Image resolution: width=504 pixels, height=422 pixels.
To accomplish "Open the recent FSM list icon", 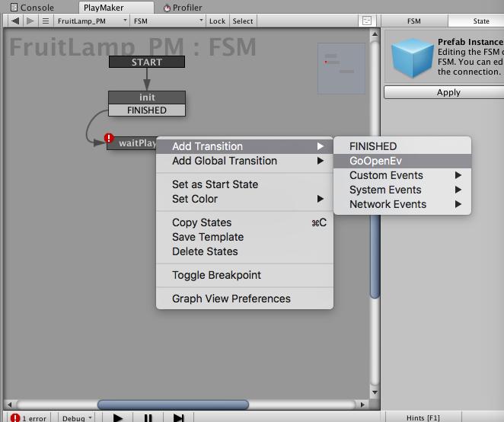I will [x=46, y=21].
